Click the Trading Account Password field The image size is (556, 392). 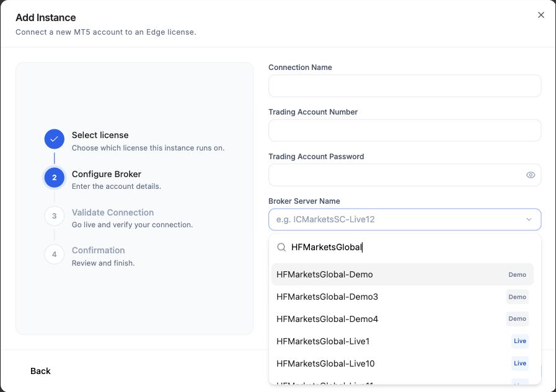pos(405,175)
